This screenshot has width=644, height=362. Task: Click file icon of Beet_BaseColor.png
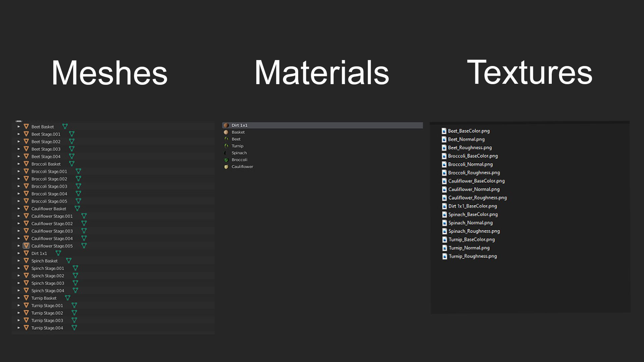coord(444,131)
